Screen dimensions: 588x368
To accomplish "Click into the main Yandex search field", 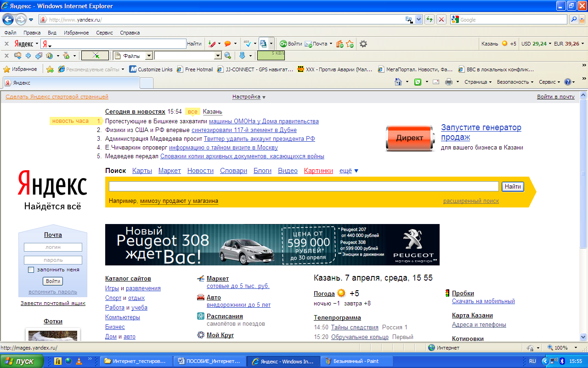I will pyautogui.click(x=304, y=186).
